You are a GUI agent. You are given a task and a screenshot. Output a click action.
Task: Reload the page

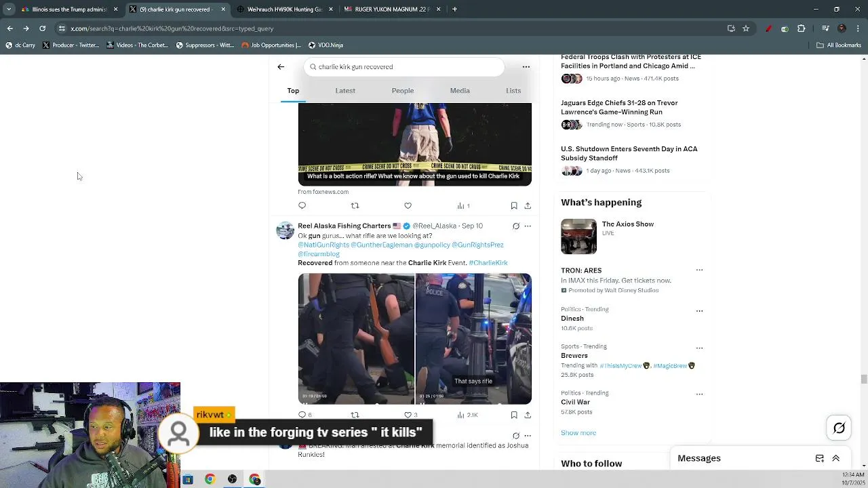pyautogui.click(x=42, y=28)
